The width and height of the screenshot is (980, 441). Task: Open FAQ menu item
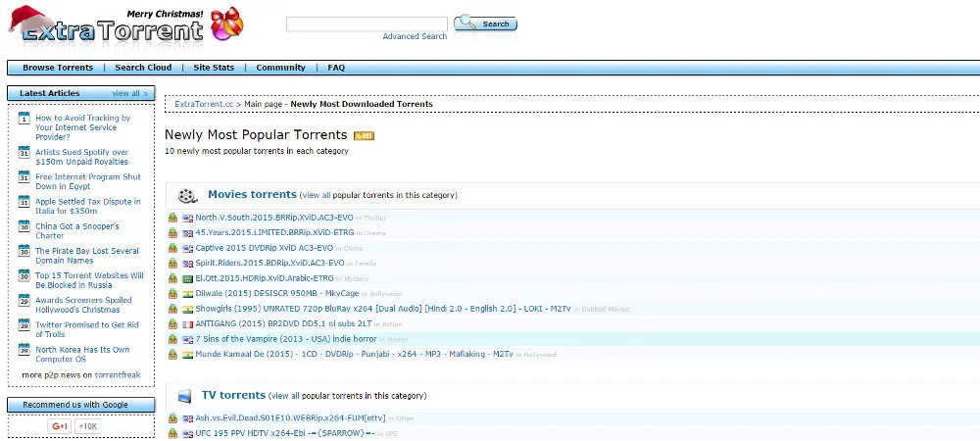pos(336,68)
